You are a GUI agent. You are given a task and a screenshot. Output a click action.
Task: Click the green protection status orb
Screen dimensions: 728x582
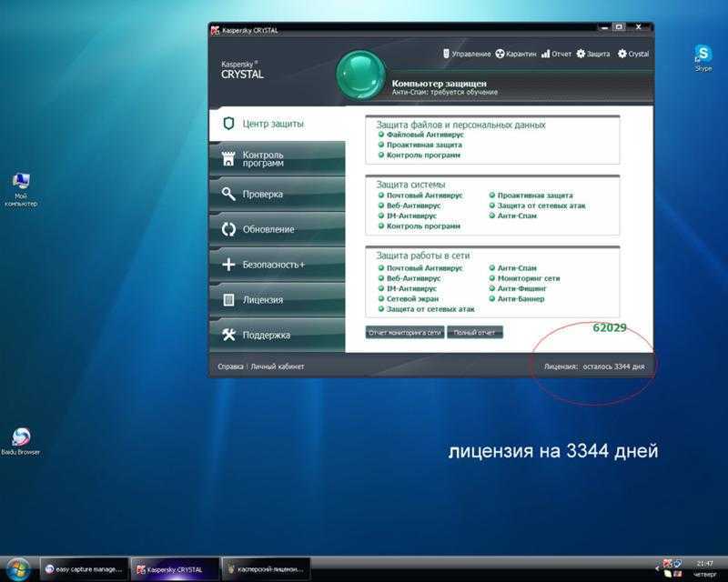[360, 75]
